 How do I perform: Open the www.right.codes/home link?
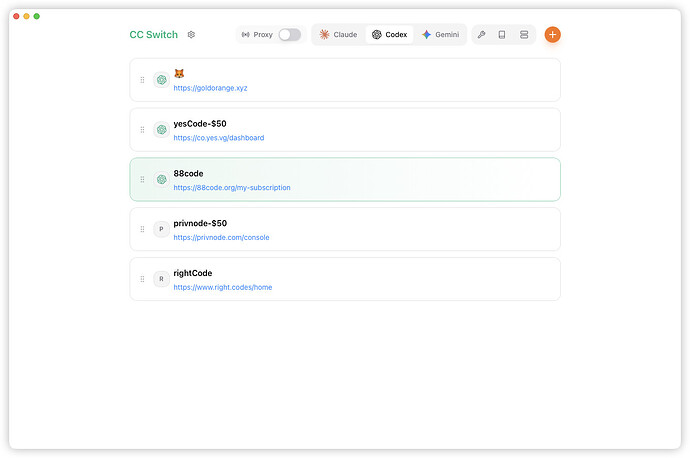point(223,287)
